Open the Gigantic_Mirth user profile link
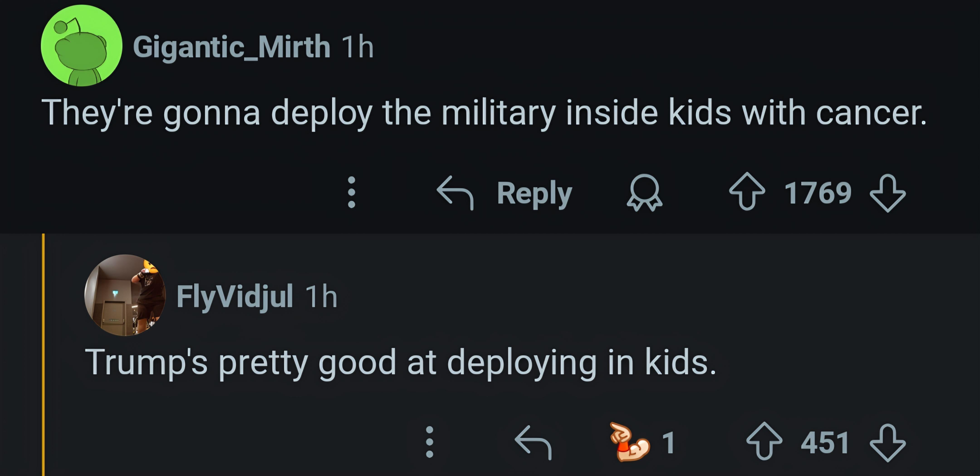The height and width of the screenshot is (476, 980). (231, 47)
